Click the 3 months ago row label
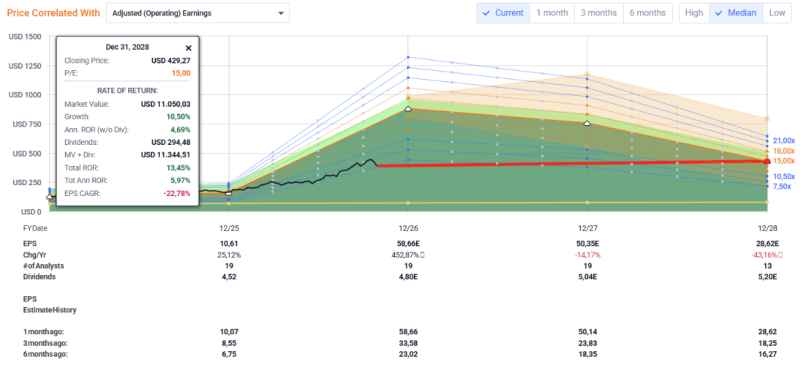This screenshot has height=371, width=800. 45,343
